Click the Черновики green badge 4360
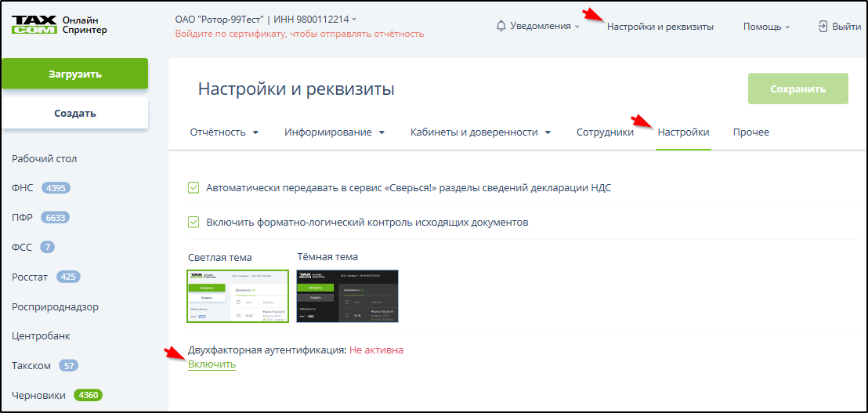 coord(88,395)
